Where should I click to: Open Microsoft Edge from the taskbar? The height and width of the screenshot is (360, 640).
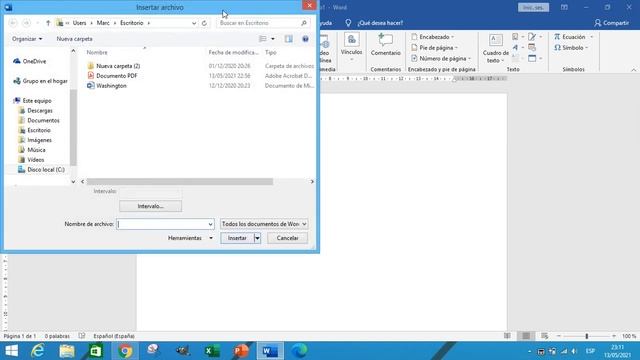pos(299,351)
